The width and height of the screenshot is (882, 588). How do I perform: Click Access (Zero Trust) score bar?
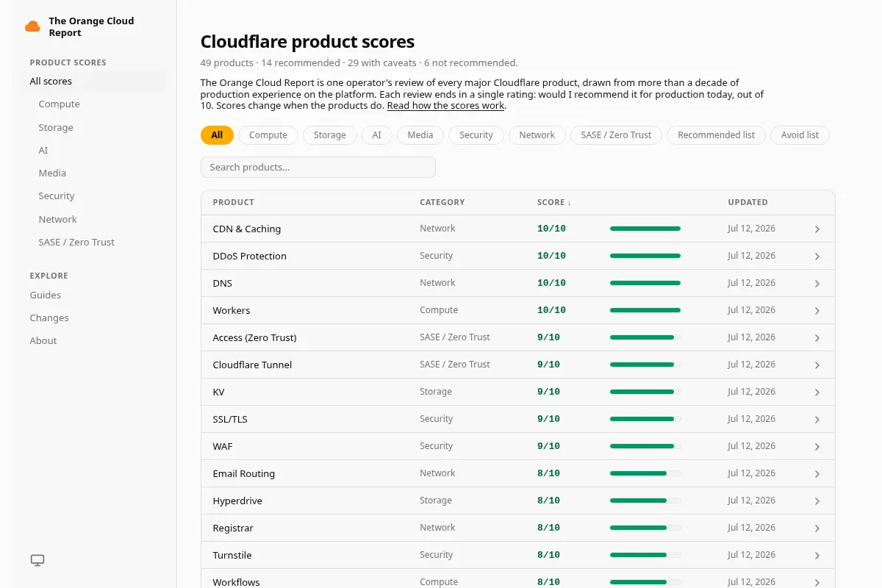pos(645,337)
